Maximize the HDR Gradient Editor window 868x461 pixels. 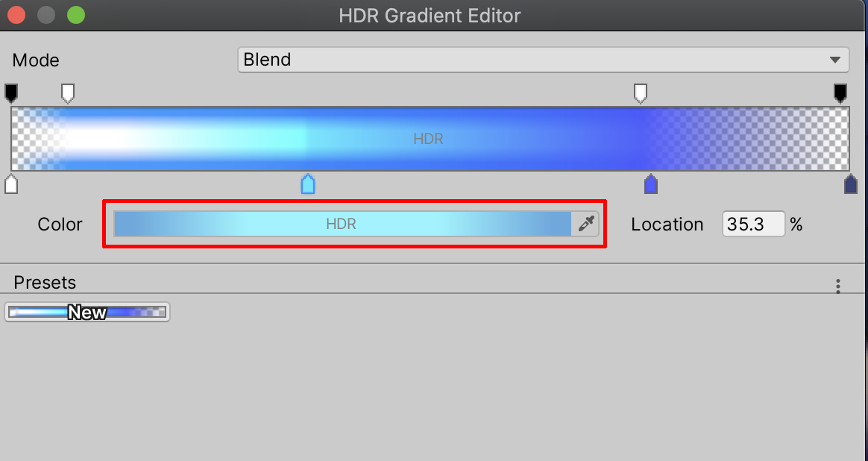pyautogui.click(x=75, y=14)
